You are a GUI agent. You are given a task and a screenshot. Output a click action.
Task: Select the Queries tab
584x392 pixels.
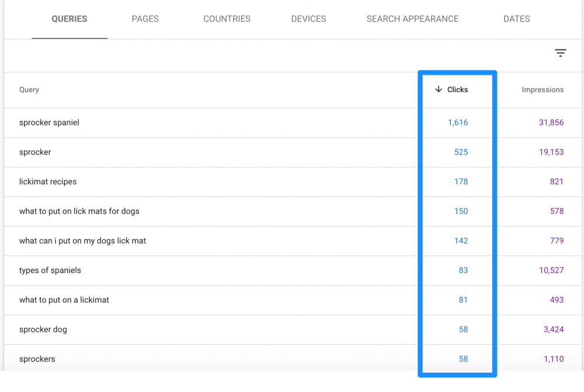pyautogui.click(x=69, y=19)
